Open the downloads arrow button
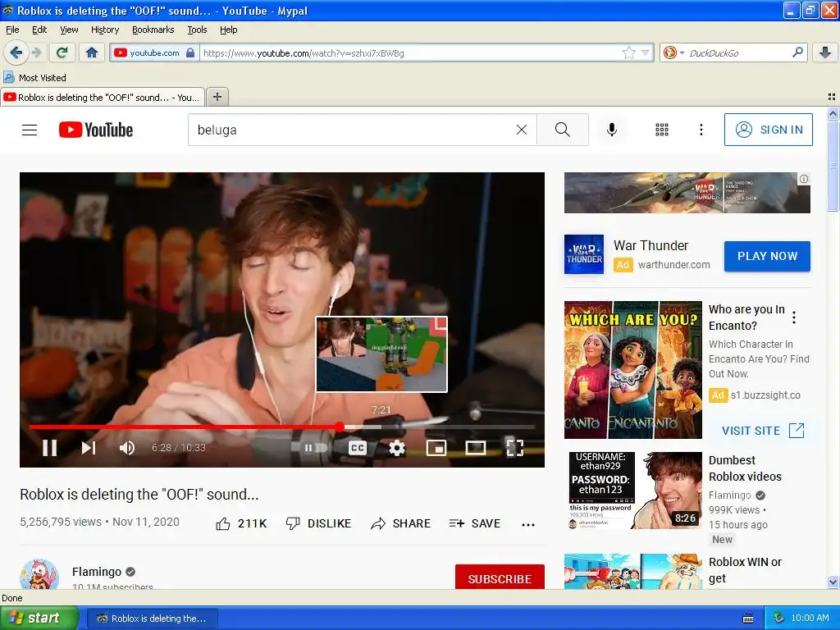The width and height of the screenshot is (840, 630). coord(825,52)
